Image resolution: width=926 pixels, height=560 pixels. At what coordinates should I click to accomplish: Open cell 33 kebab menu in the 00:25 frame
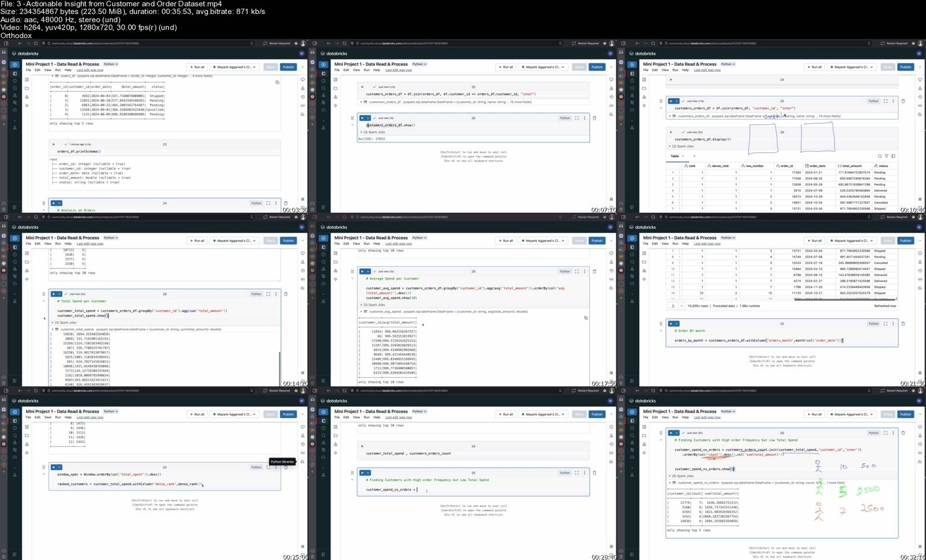click(276, 467)
